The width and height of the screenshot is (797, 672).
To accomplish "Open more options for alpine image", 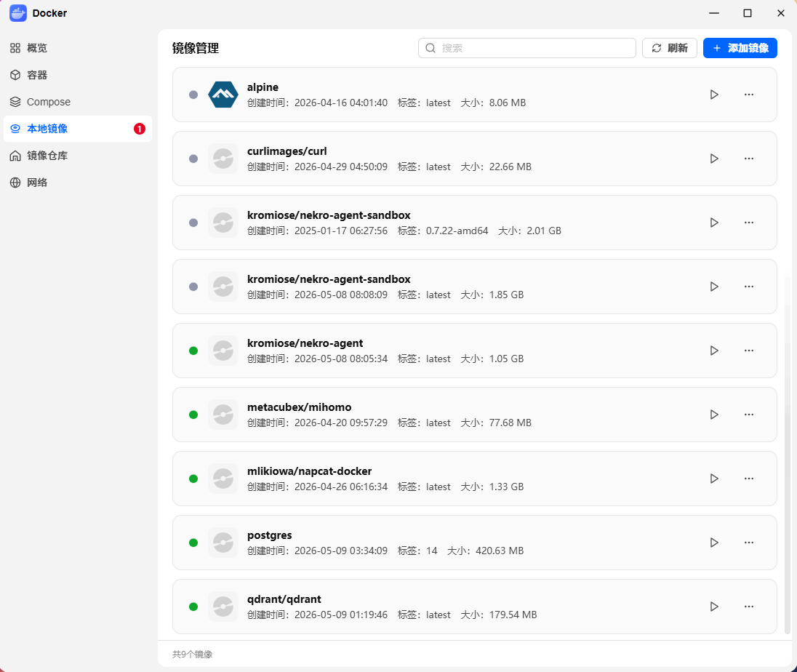I will coord(749,95).
